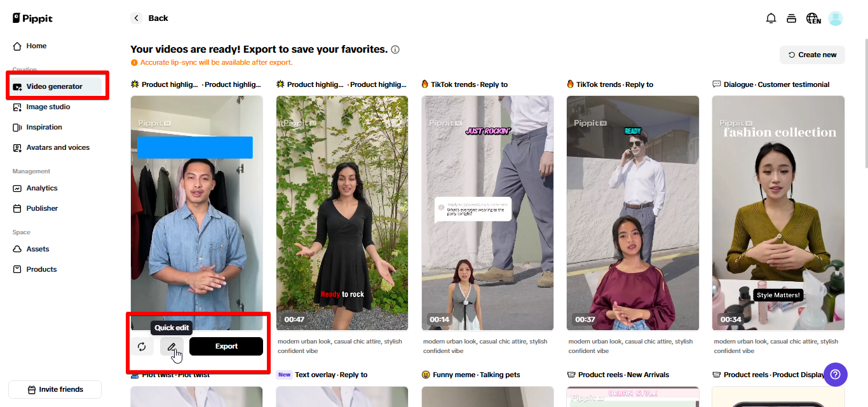Open the purple help question button
This screenshot has height=407, width=868.
[x=835, y=374]
